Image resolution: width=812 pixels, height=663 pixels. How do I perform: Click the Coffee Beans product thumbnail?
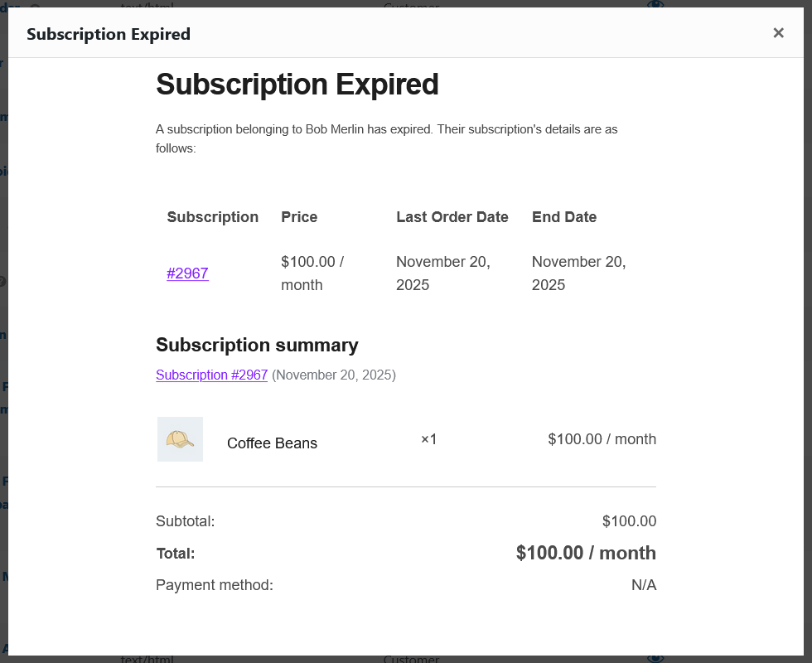pyautogui.click(x=180, y=439)
